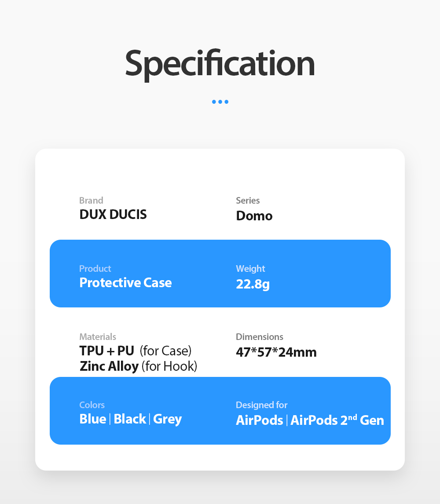Select the Domo series value
The height and width of the screenshot is (504, 440).
pyautogui.click(x=254, y=215)
